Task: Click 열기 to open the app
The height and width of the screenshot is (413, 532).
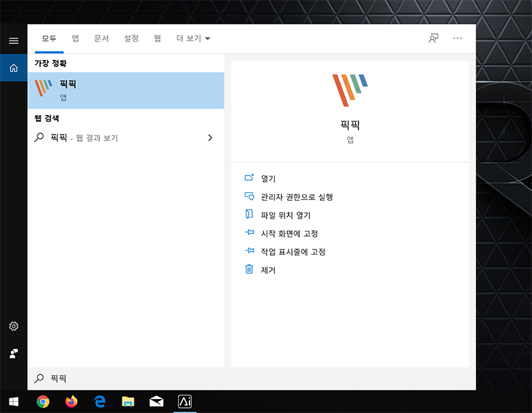Action: pyautogui.click(x=268, y=178)
